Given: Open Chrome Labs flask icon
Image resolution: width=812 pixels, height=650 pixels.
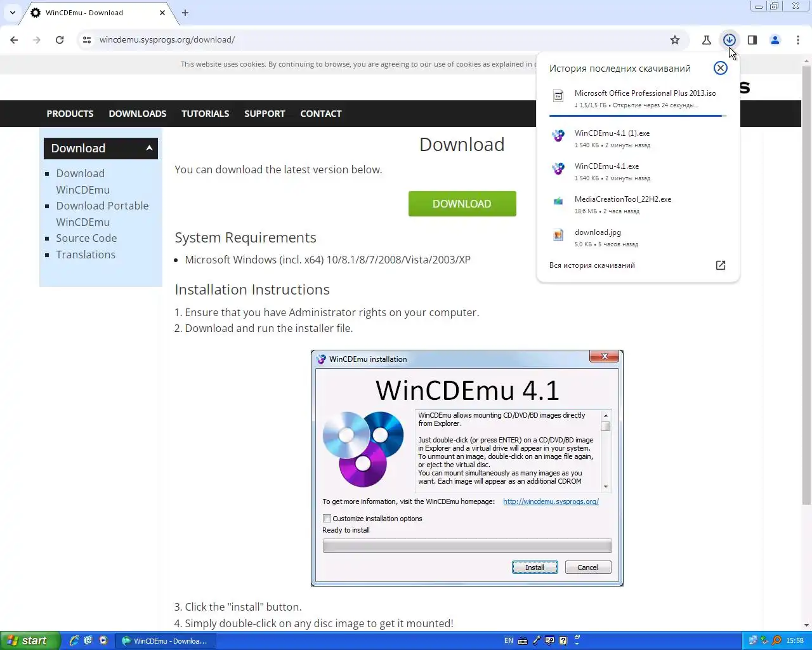Looking at the screenshot, I should [x=706, y=40].
